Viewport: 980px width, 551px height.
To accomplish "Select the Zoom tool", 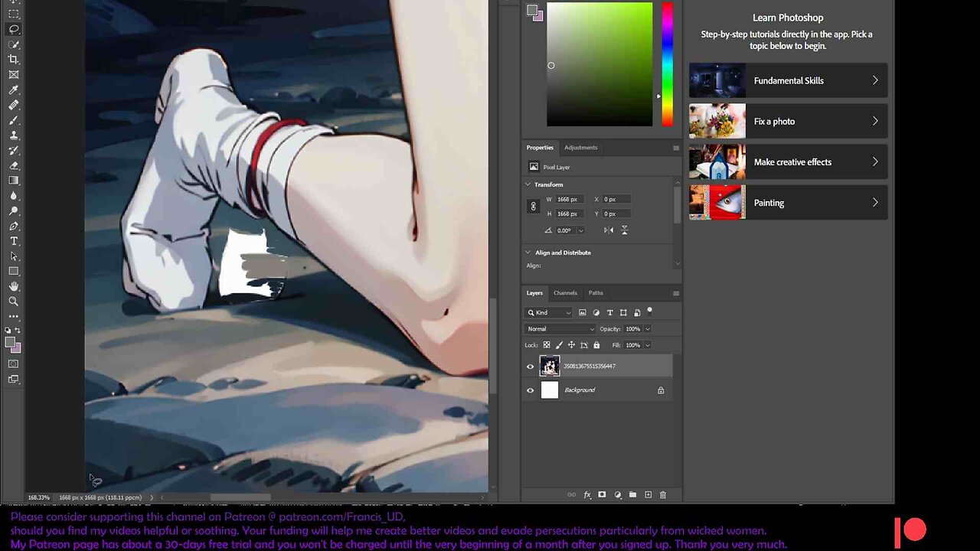I will (14, 302).
